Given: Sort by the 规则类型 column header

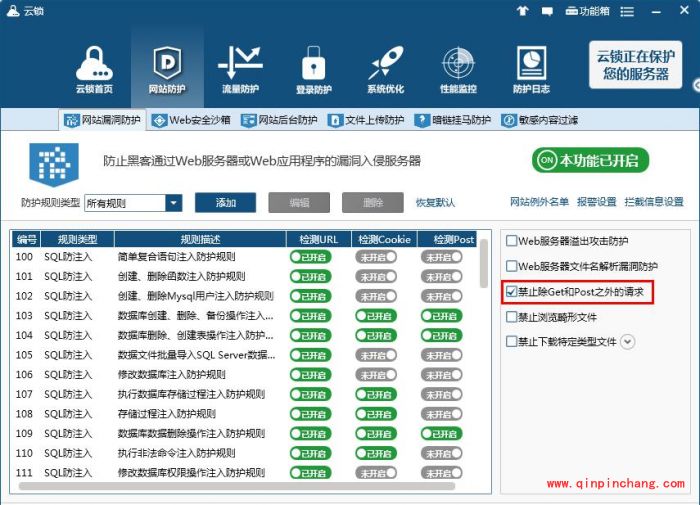Looking at the screenshot, I should pos(78,239).
